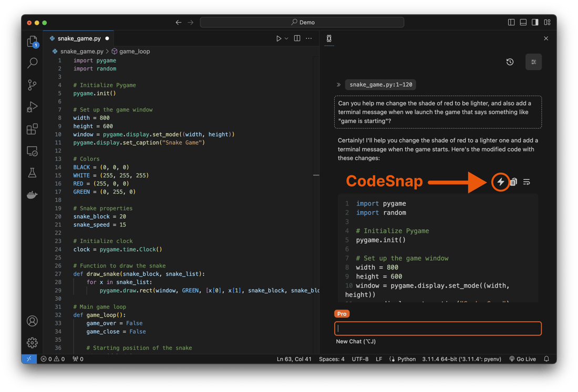Open remote window from status bar

point(29,359)
